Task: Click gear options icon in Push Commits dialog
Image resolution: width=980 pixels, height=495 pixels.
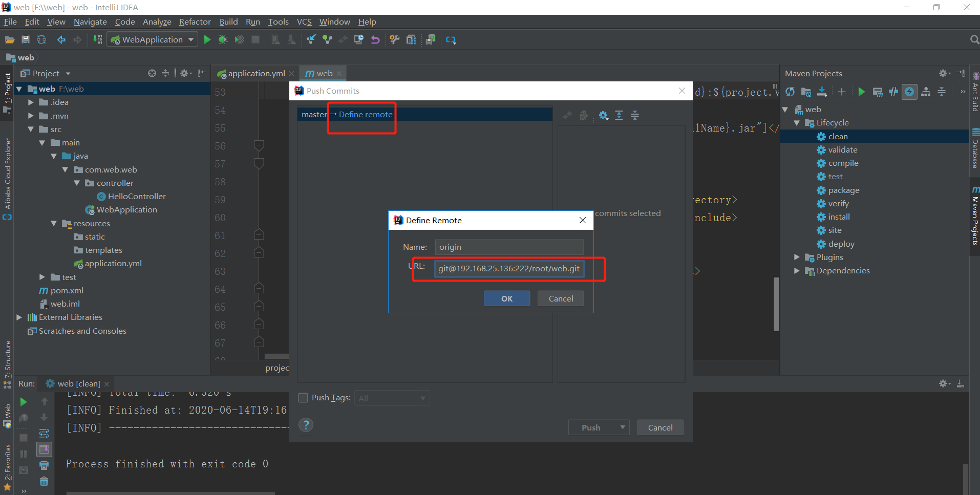Action: 604,116
